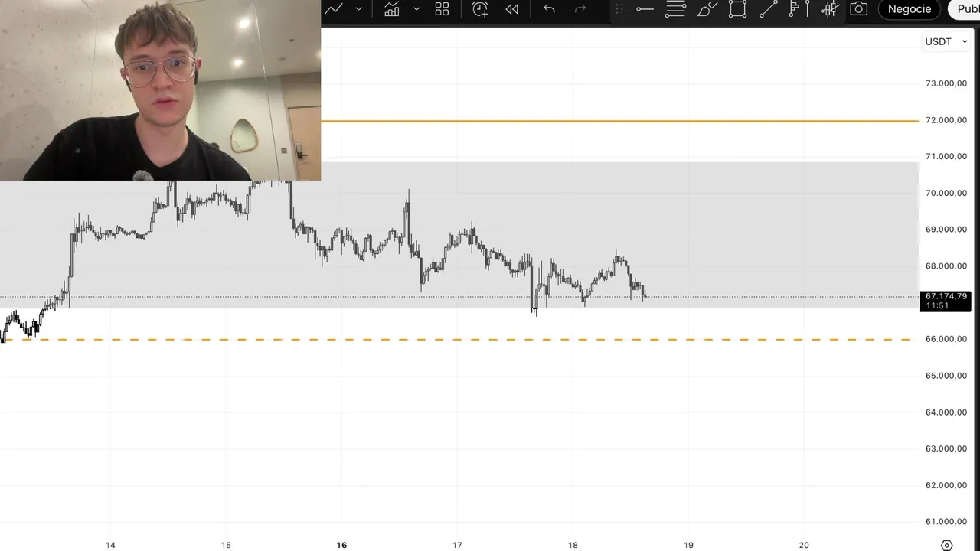Start bar replay with the rewind icon
Screen dimensions: 980x551
click(x=512, y=9)
